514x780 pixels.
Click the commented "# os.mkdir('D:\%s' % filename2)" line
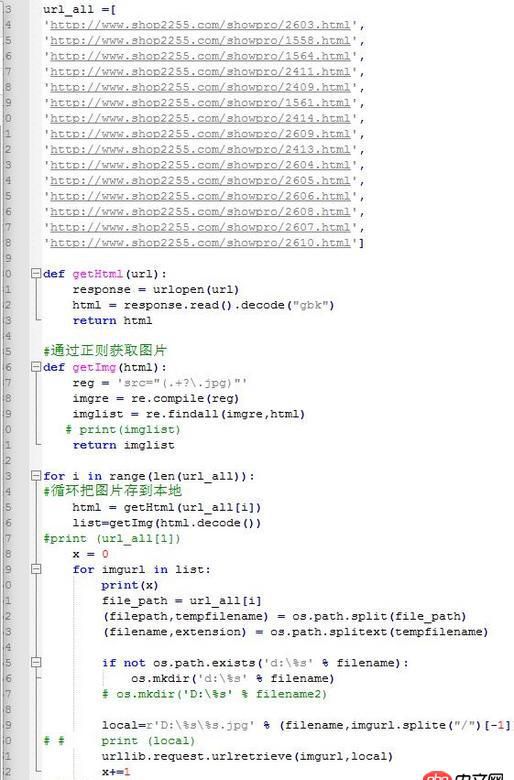(214, 694)
